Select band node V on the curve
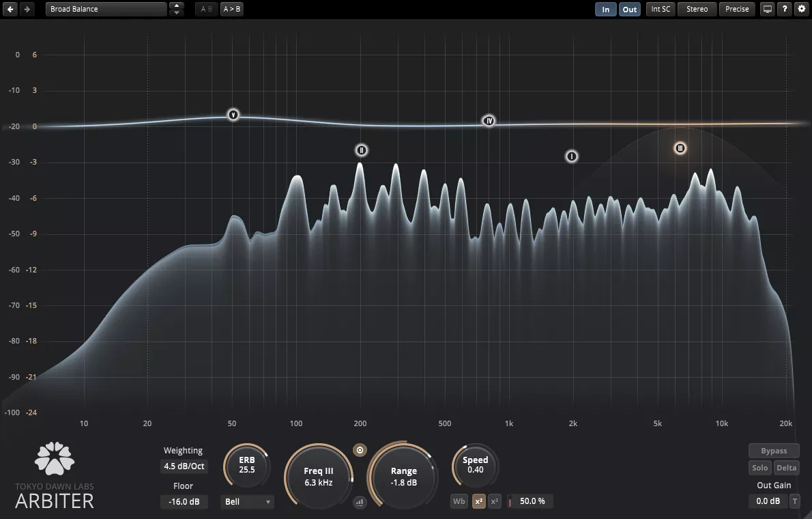 click(233, 115)
